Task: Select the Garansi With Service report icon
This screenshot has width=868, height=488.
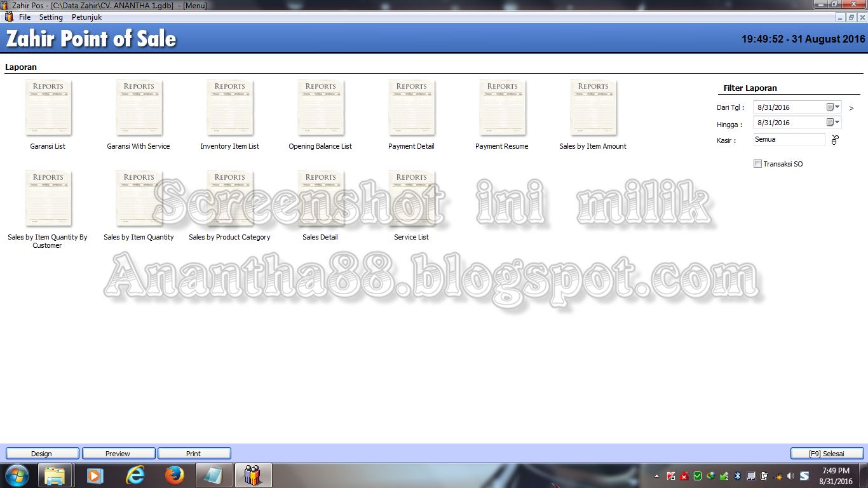Action: (139, 108)
